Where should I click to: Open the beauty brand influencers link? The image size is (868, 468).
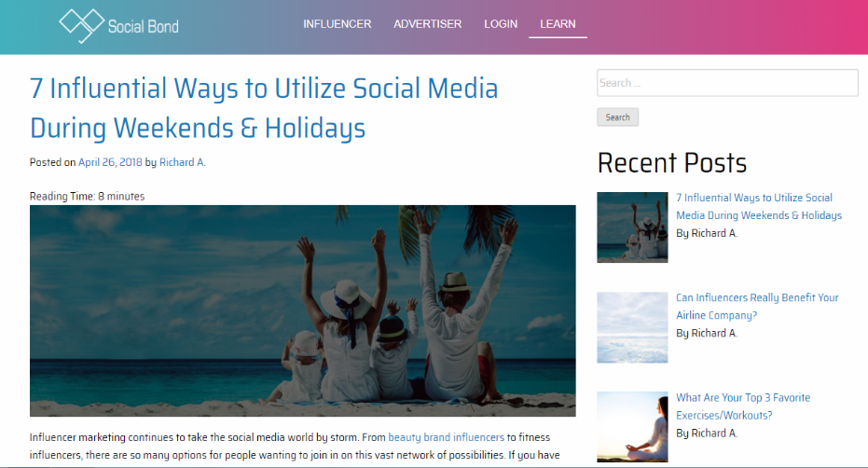click(447, 437)
